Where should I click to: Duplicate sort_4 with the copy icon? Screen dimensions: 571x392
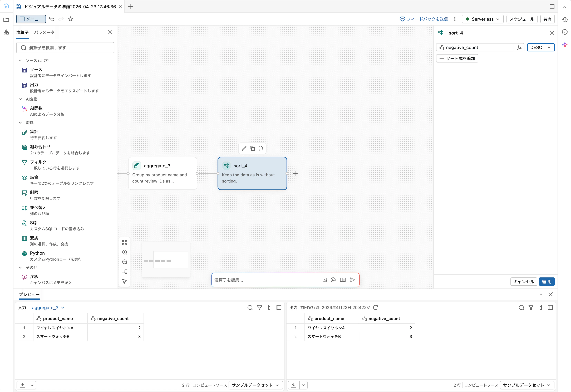[252, 148]
